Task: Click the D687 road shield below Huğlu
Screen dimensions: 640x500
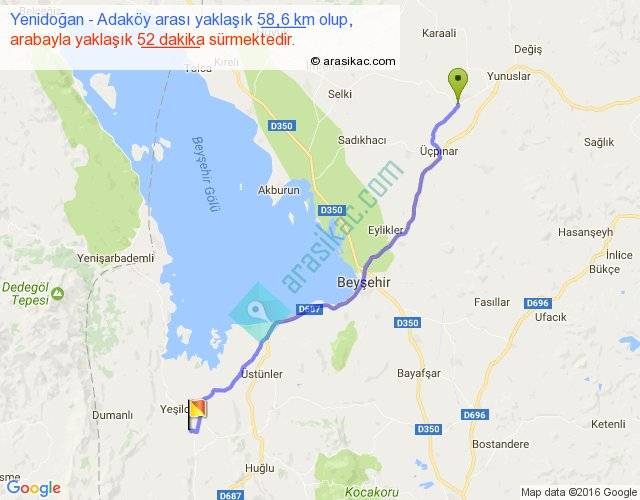Action: [x=231, y=495]
